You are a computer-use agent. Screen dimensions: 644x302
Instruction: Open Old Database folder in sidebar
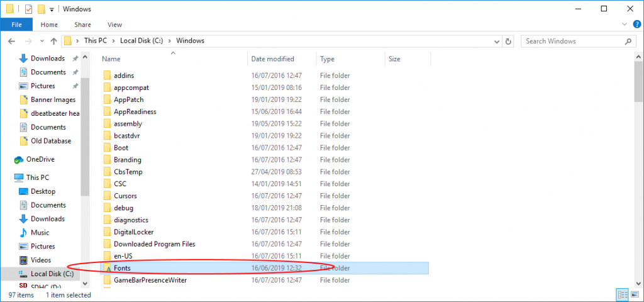click(x=51, y=141)
